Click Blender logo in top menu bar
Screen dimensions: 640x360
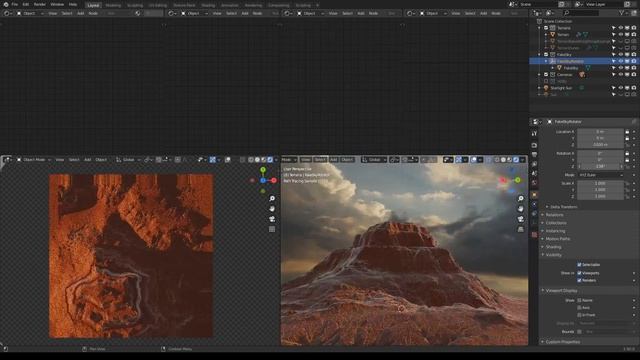pyautogui.click(x=6, y=4)
